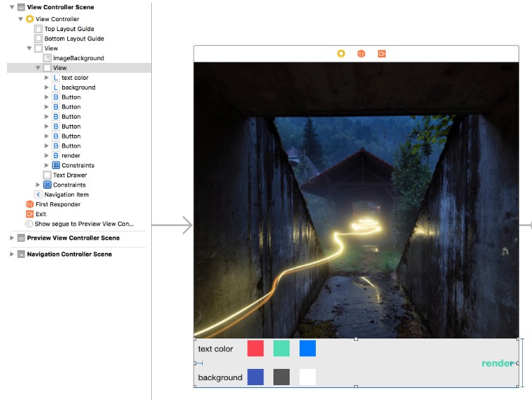The height and width of the screenshot is (400, 532).
Task: Collapse the View Controller Scene
Action: tap(12, 7)
